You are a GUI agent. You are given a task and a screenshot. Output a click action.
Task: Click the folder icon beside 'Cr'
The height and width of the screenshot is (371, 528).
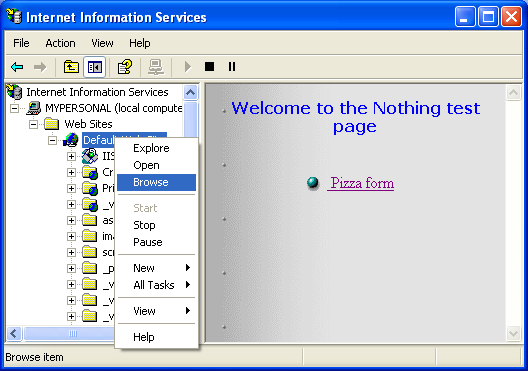[90, 172]
